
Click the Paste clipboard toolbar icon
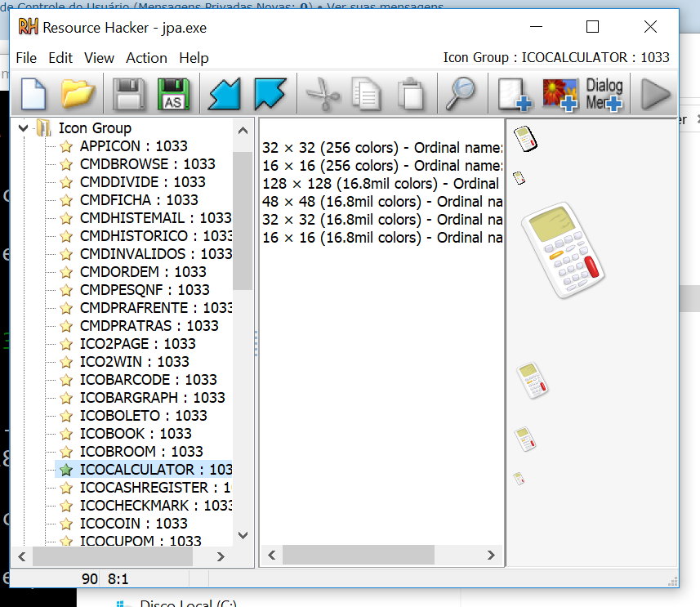[x=411, y=94]
